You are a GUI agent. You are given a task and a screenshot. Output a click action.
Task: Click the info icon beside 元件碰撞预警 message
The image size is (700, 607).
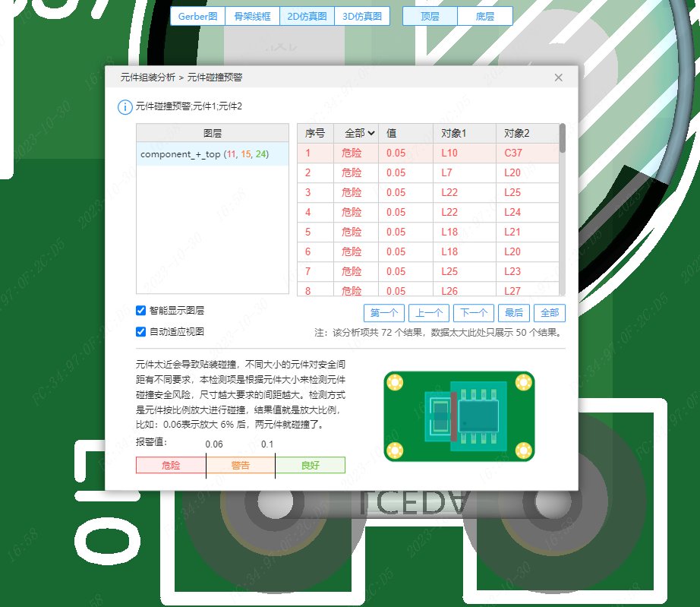pos(125,107)
